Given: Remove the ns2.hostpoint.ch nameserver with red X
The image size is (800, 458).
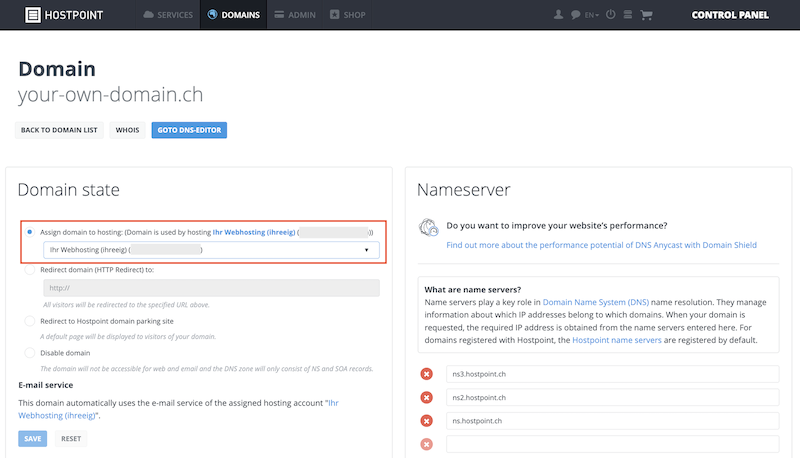Looking at the screenshot, I should click(427, 397).
